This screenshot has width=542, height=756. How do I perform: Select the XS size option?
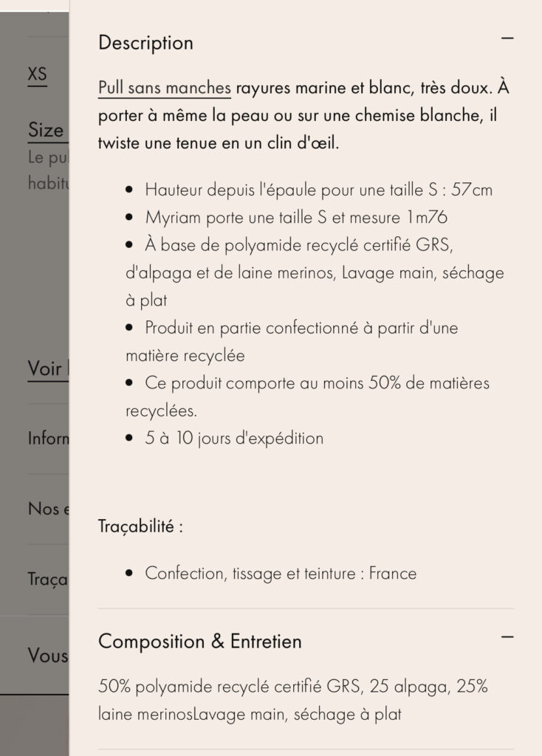point(37,75)
